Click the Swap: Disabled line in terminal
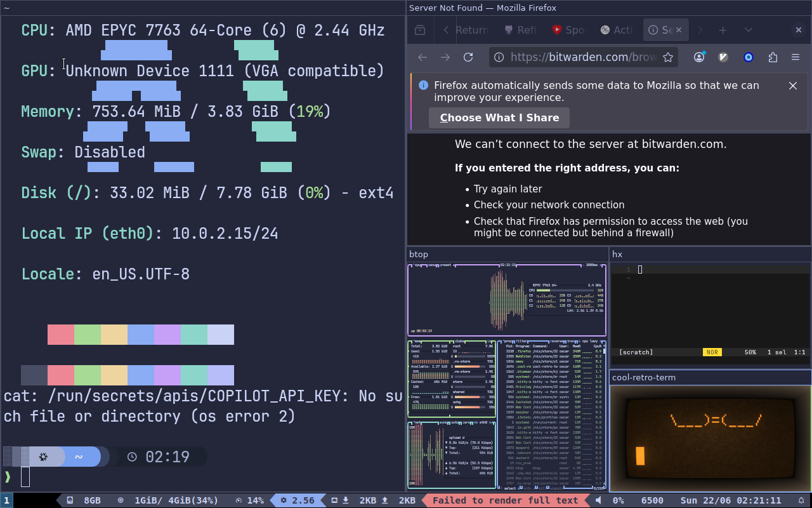 (x=83, y=152)
